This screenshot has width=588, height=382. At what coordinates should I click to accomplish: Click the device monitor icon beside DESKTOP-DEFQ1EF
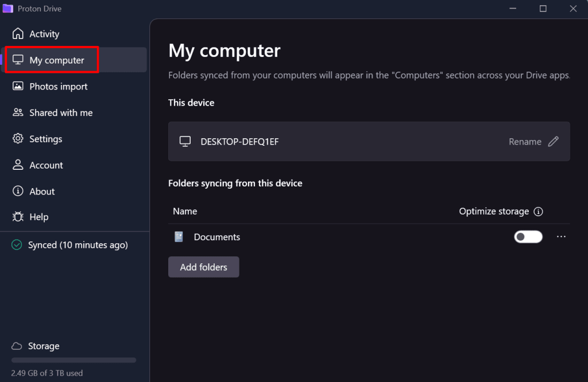click(x=185, y=142)
